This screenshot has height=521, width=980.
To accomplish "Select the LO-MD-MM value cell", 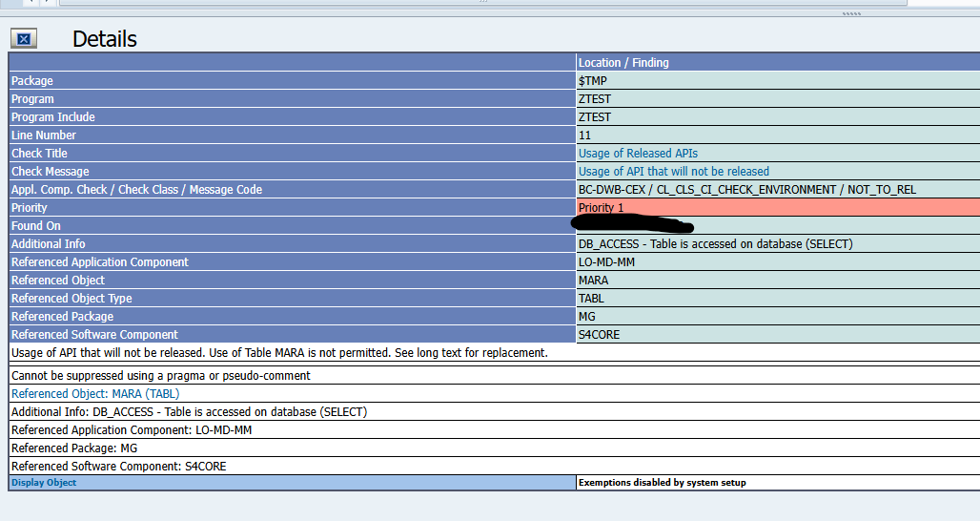I will click(606, 262).
